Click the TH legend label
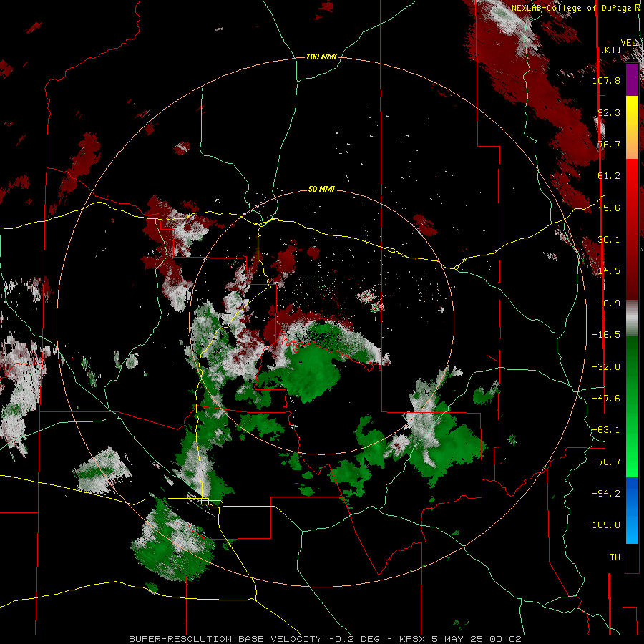 point(615,557)
